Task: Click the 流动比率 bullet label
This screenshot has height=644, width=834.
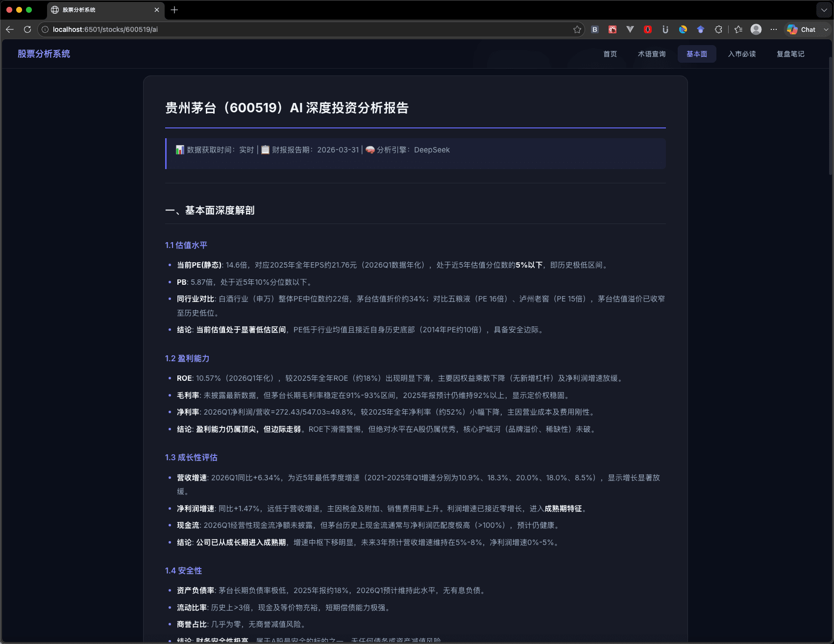Action: (192, 608)
